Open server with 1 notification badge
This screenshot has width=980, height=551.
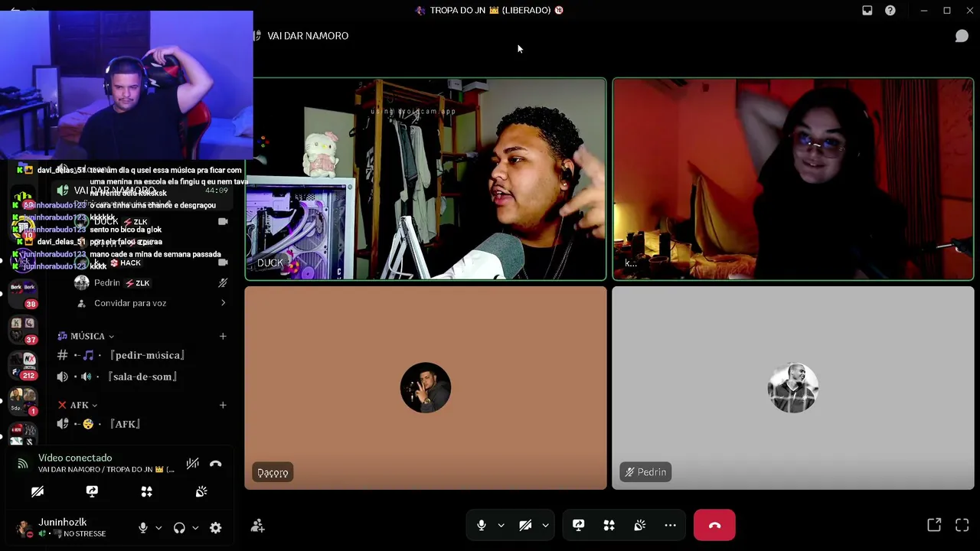(23, 400)
